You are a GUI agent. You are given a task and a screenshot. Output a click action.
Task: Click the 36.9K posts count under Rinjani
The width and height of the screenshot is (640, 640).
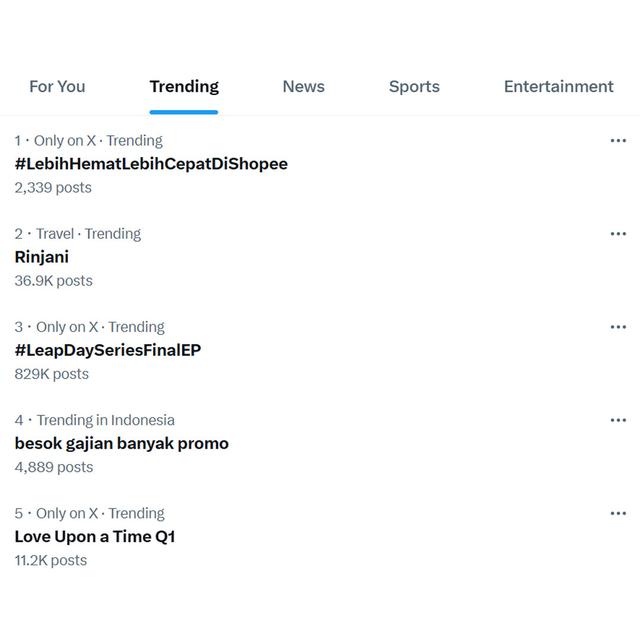tap(53, 281)
